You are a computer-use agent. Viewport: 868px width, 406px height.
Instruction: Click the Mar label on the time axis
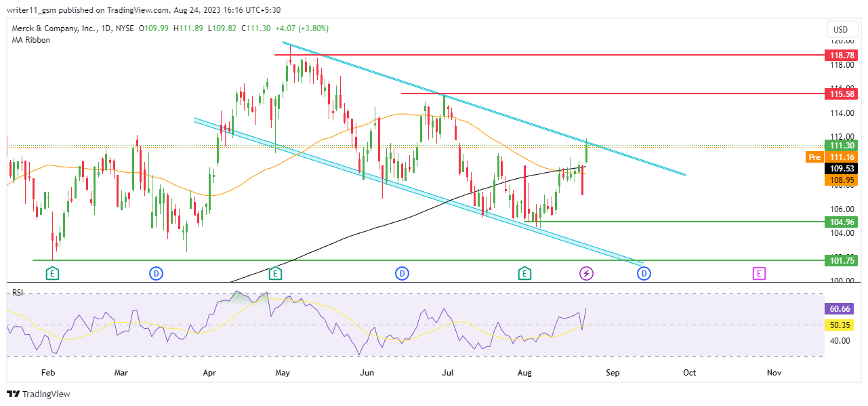pos(121,372)
